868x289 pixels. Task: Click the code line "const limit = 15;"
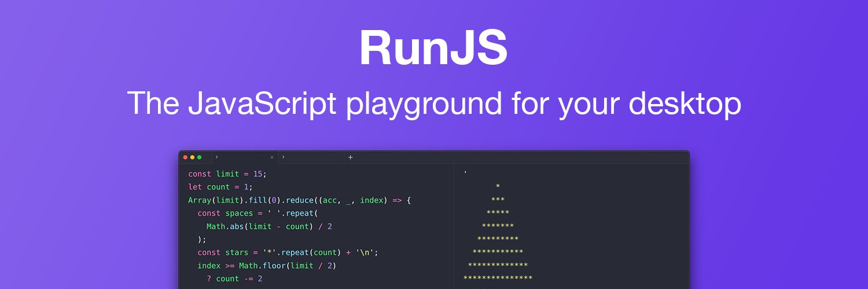pyautogui.click(x=227, y=174)
